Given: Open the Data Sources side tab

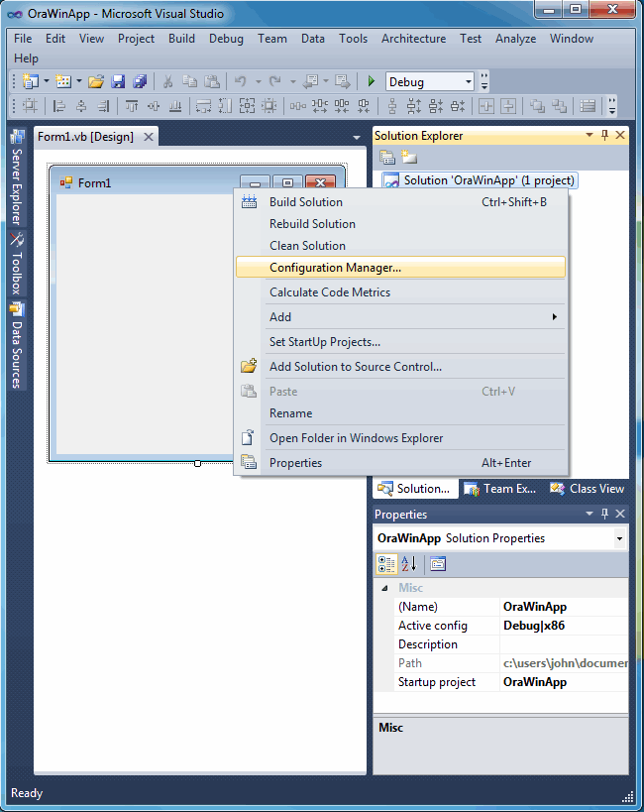Looking at the screenshot, I should click(17, 346).
